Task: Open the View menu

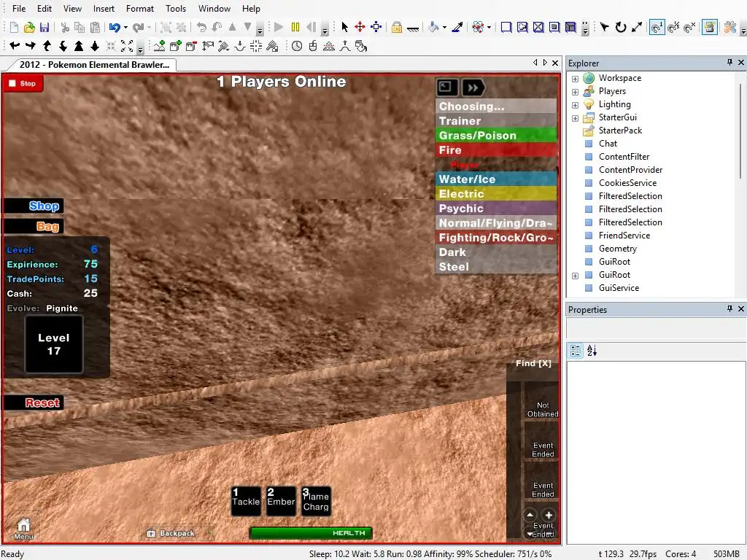Action: [x=72, y=9]
